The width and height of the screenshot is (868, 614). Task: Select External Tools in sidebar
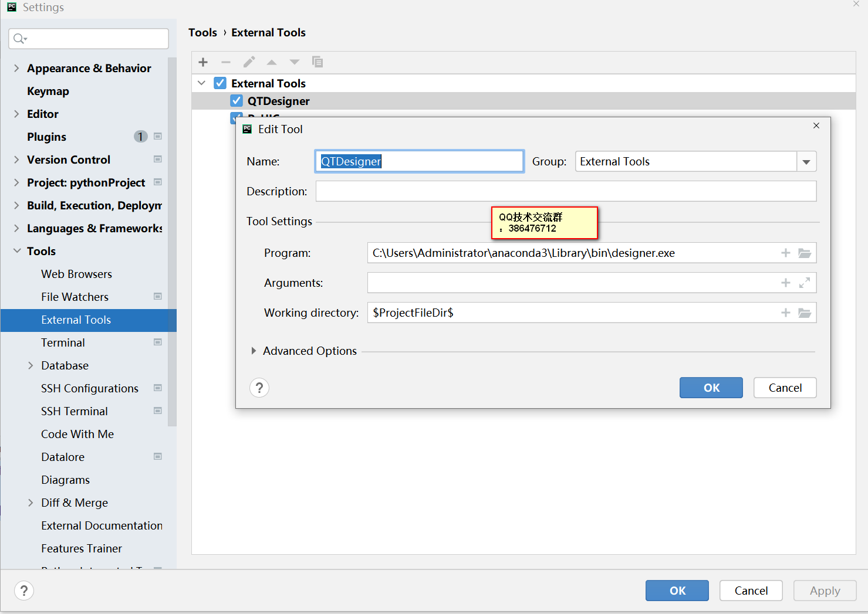(x=88, y=320)
